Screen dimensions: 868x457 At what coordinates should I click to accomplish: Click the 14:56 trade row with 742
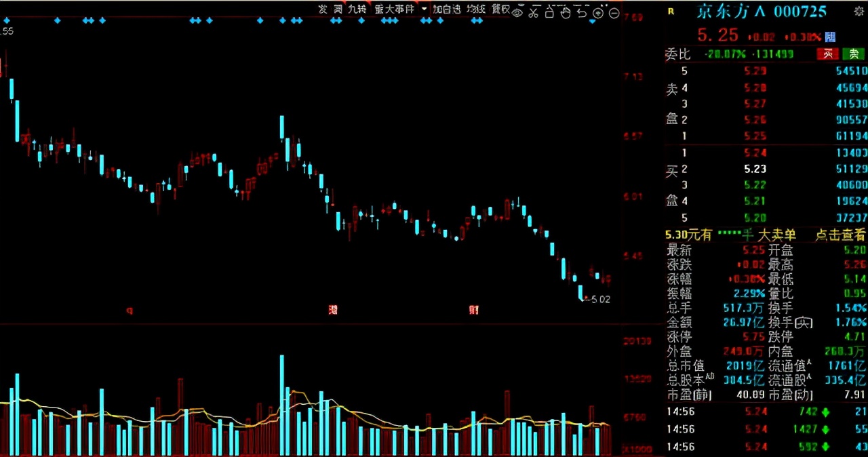766,412
